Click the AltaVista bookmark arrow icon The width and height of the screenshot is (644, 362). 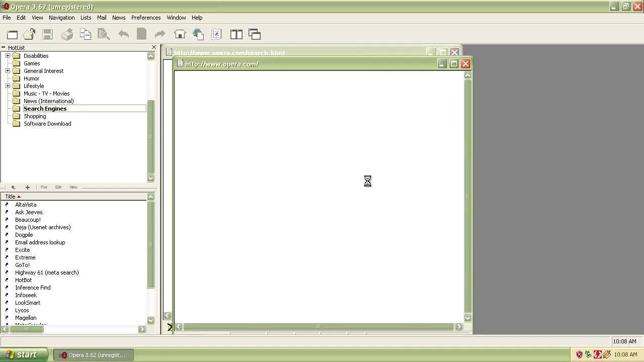pyautogui.click(x=7, y=205)
